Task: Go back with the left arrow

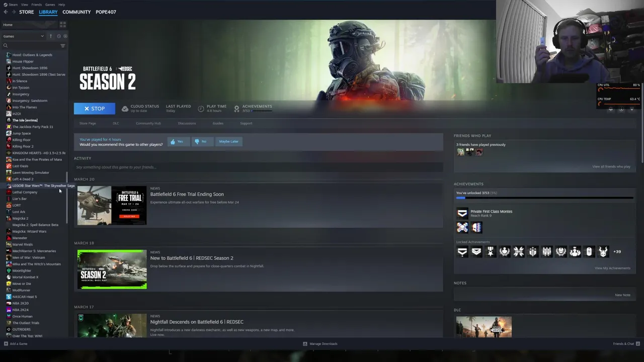Action: tap(6, 12)
